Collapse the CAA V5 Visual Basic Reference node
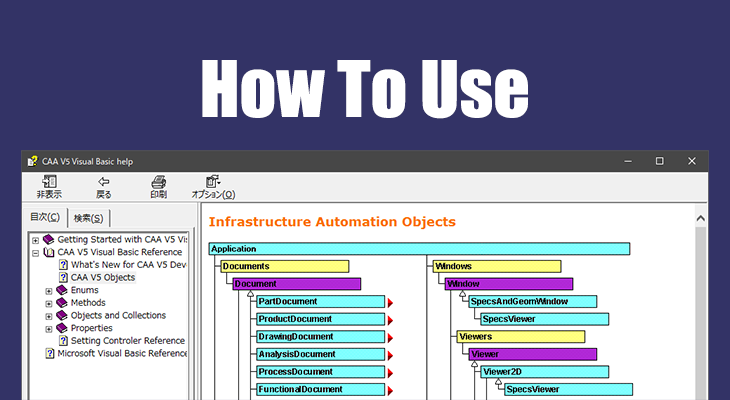Screen dimensions: 730x400 (36, 253)
